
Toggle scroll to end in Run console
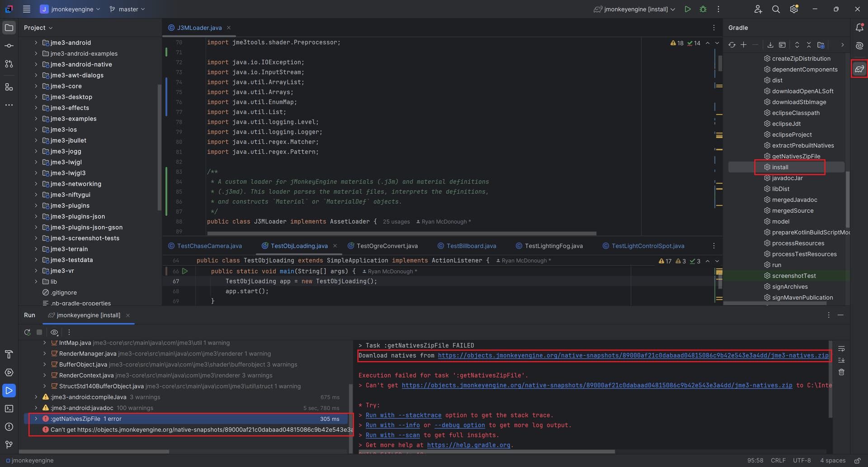(841, 360)
